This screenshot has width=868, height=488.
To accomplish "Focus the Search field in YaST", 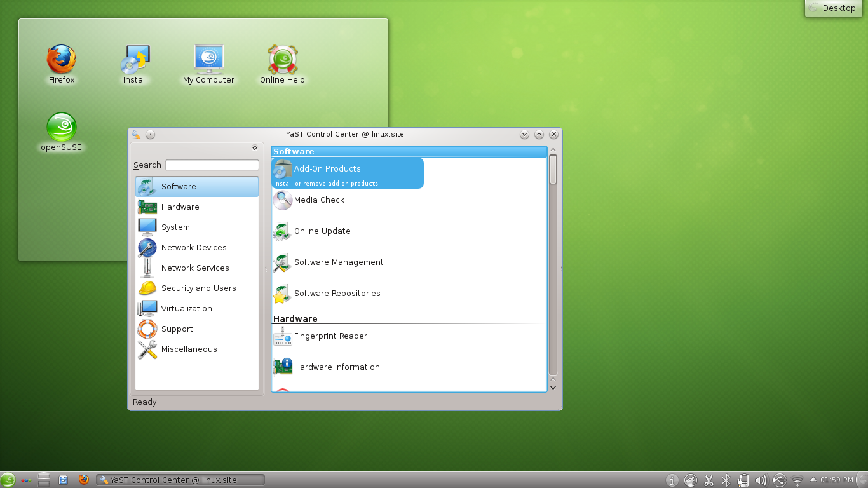I will 212,165.
